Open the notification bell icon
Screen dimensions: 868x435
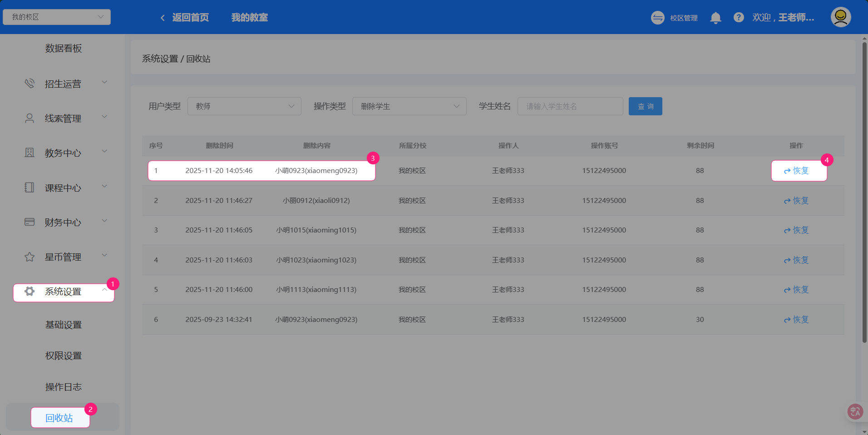(716, 17)
